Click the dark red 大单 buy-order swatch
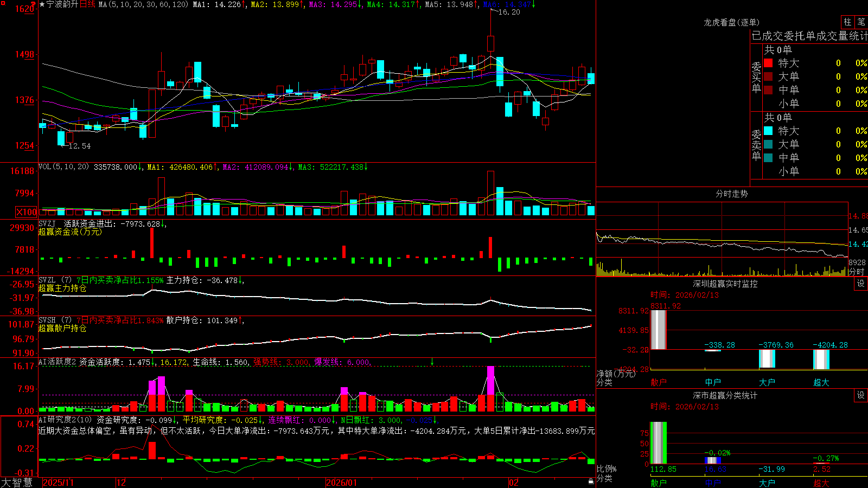The image size is (868, 488). pyautogui.click(x=768, y=76)
